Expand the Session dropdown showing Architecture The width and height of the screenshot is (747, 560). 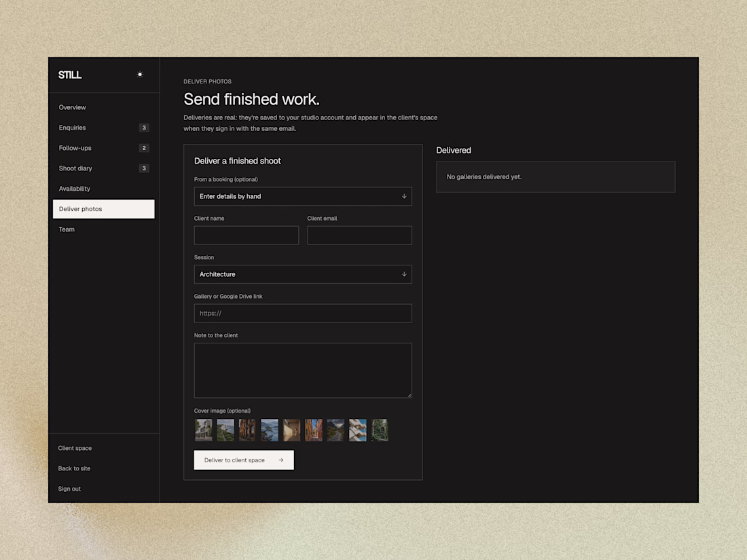303,274
